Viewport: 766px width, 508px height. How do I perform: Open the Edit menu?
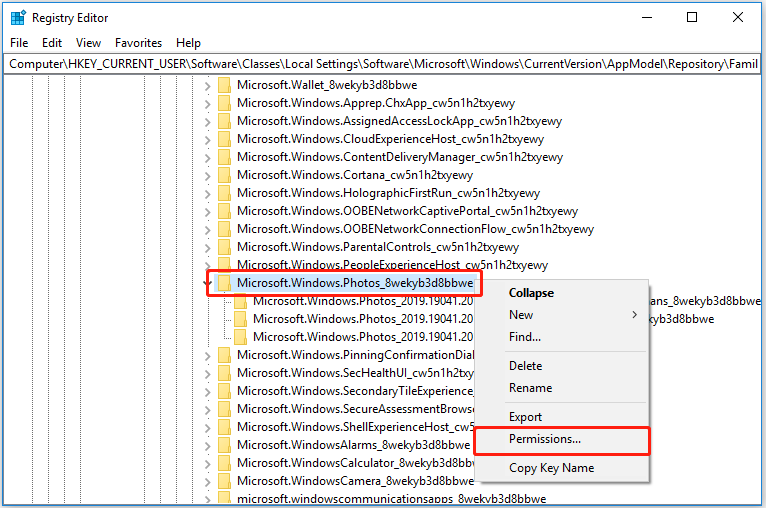coord(52,43)
